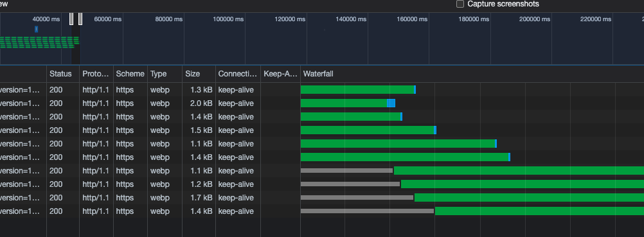
Task: Sort by the Size column header
Action: [x=199, y=74]
